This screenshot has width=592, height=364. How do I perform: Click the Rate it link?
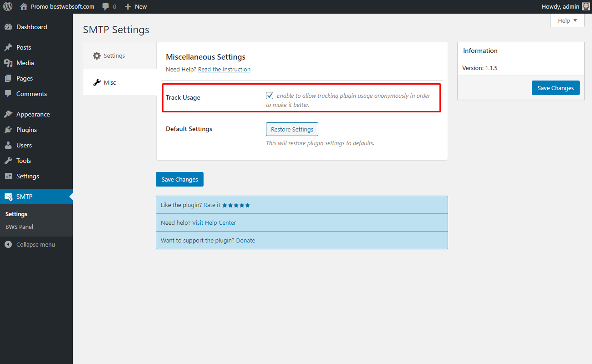point(212,205)
